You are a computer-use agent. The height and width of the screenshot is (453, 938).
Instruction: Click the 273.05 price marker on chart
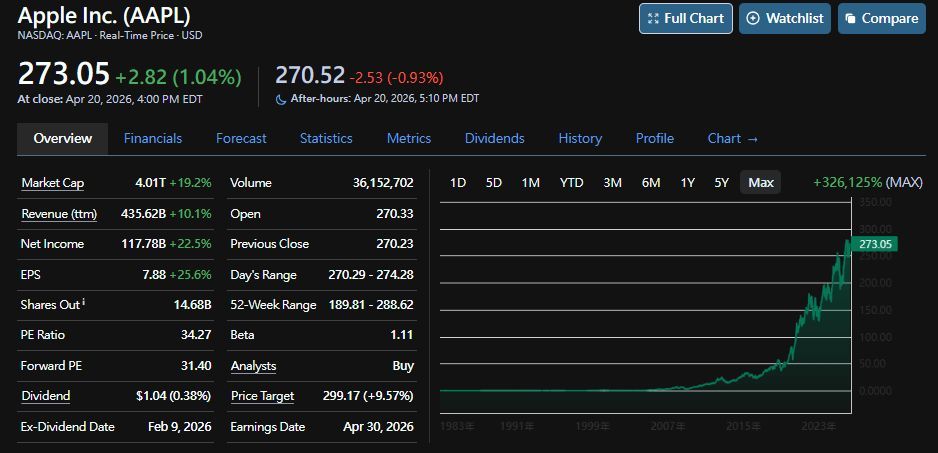(875, 244)
